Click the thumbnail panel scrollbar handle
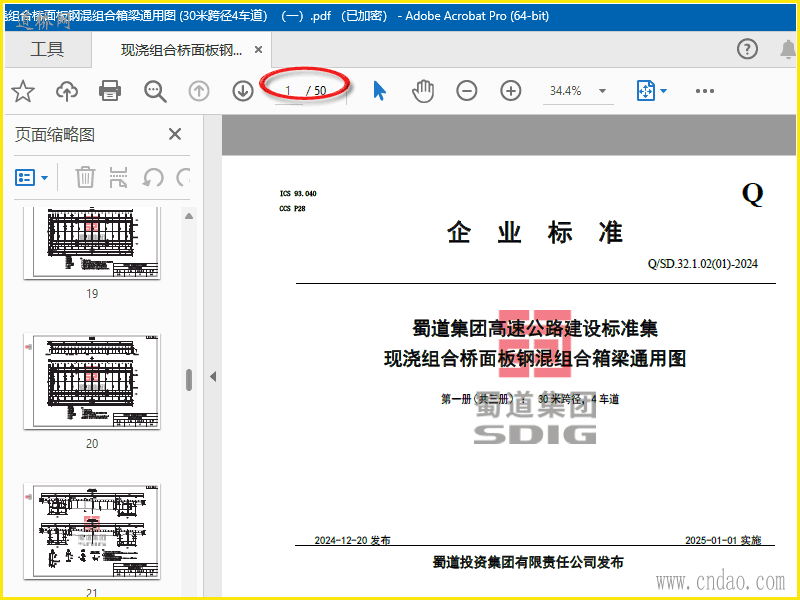Image resolution: width=800 pixels, height=600 pixels. [x=189, y=380]
